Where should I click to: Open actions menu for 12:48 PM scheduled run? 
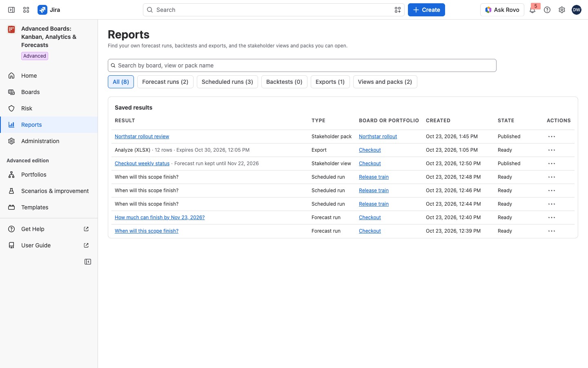[x=552, y=177]
